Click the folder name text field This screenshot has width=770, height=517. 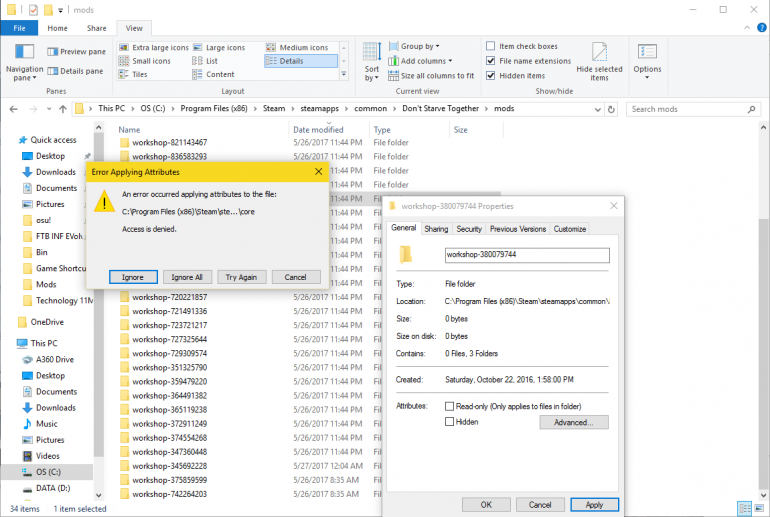click(526, 255)
